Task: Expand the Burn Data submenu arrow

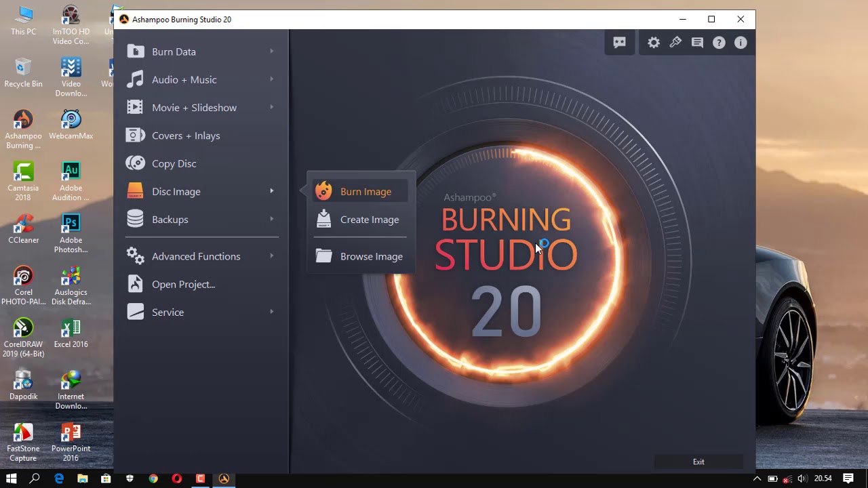Action: tap(271, 52)
